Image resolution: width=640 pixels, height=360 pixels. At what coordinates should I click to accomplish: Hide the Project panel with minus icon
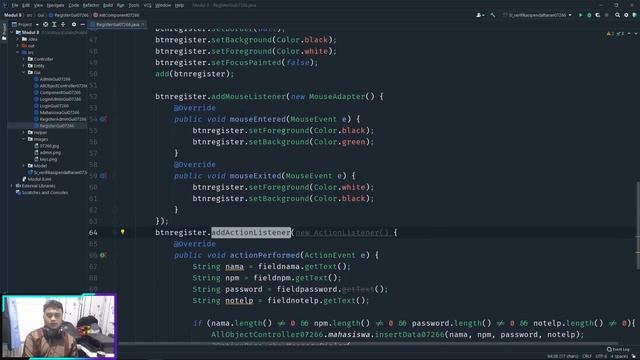coord(82,24)
